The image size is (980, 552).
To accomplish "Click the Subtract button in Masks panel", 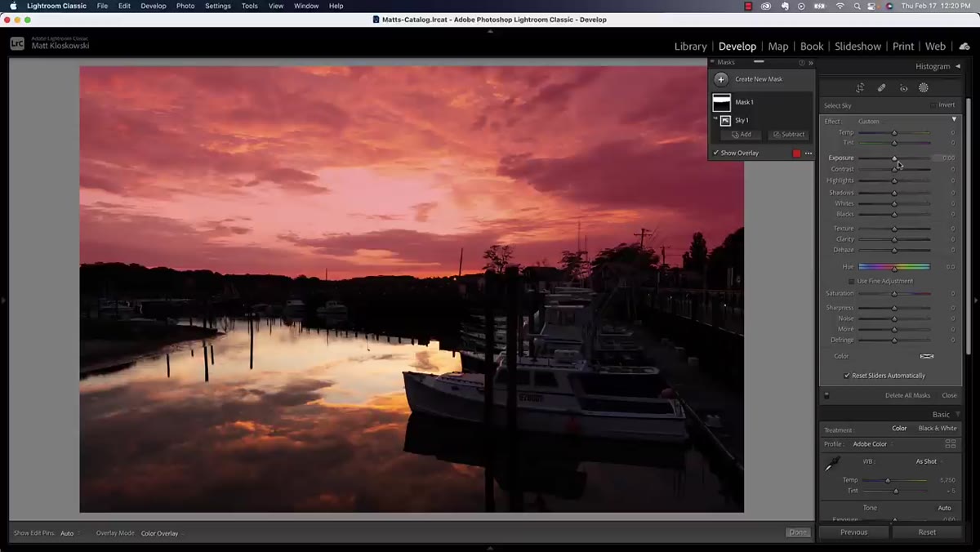I will (789, 135).
